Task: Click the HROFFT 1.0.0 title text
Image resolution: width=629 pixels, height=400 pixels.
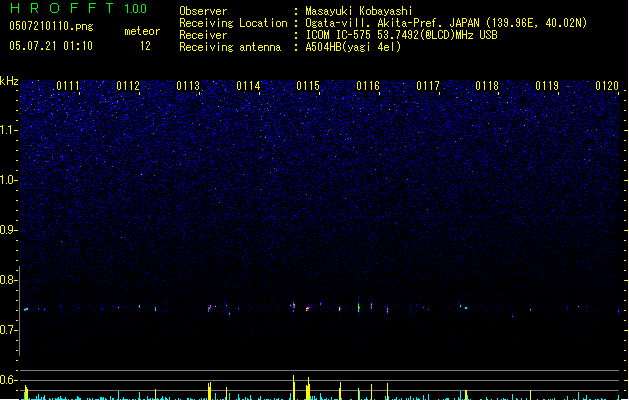Action: click(78, 8)
